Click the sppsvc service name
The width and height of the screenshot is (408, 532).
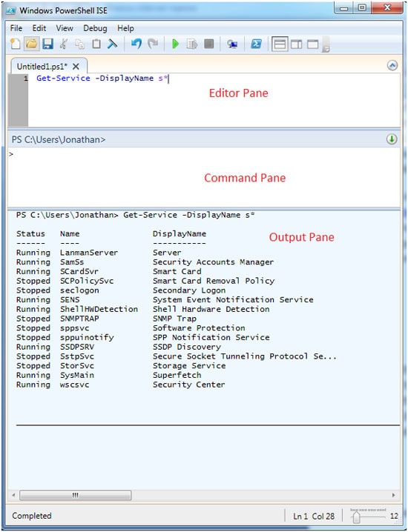pyautogui.click(x=74, y=328)
